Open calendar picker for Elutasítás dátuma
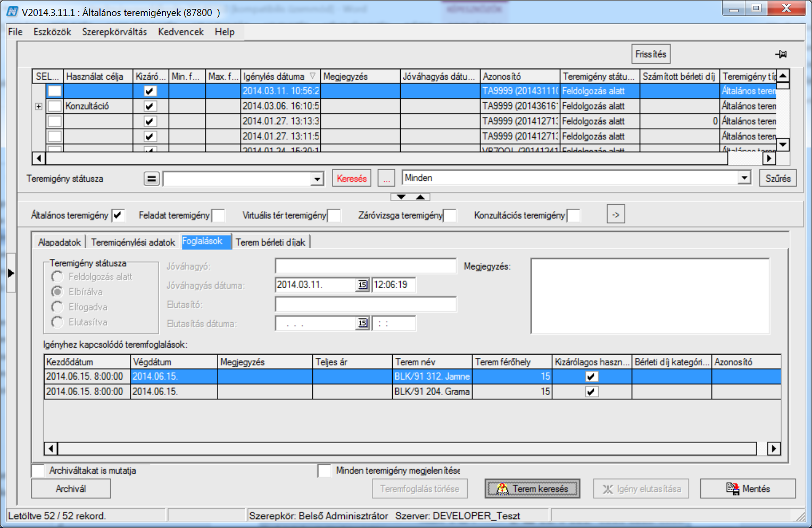Screen dimensions: 812x528 tap(362, 323)
